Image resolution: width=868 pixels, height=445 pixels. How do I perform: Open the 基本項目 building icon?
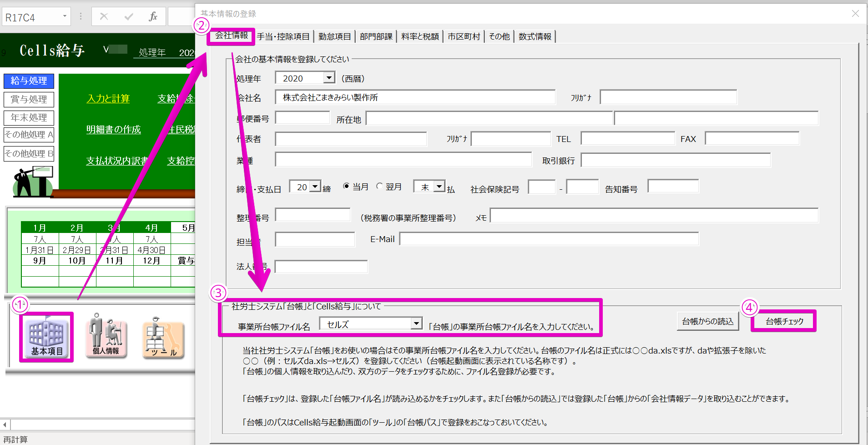pyautogui.click(x=46, y=337)
